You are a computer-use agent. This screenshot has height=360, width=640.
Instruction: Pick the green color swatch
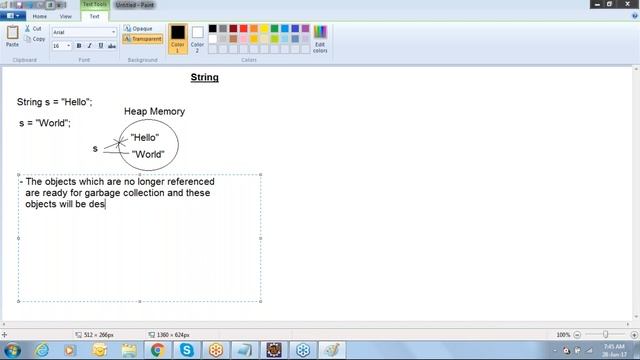(x=274, y=29)
